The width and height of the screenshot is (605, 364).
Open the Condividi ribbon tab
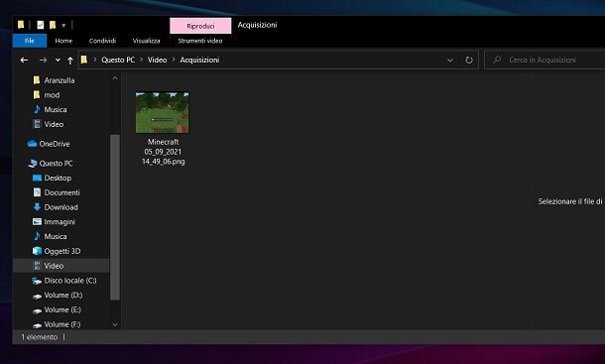point(102,41)
